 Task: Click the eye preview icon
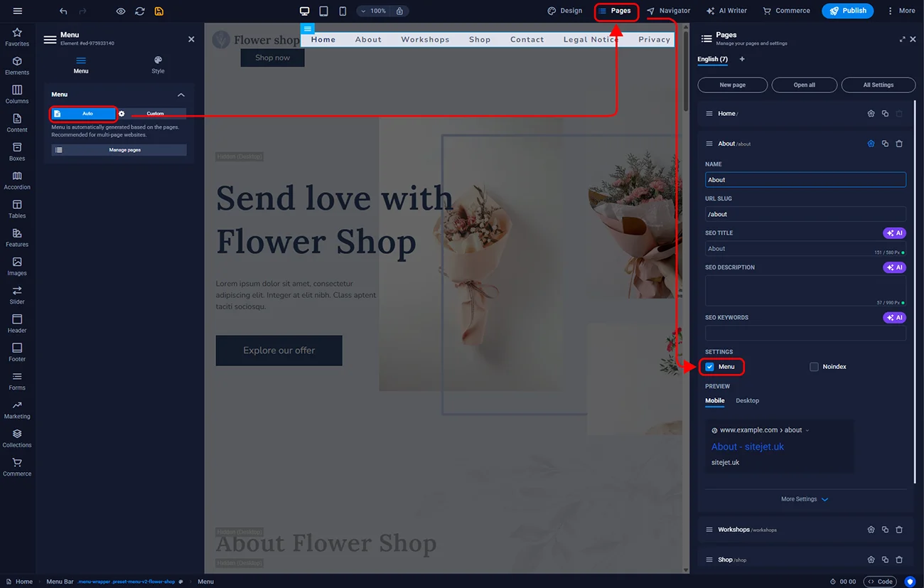121,11
